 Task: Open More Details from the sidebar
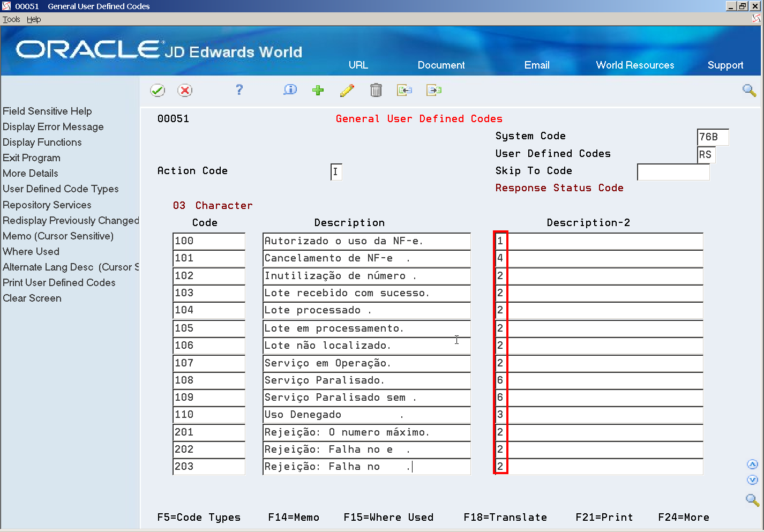[x=31, y=173]
